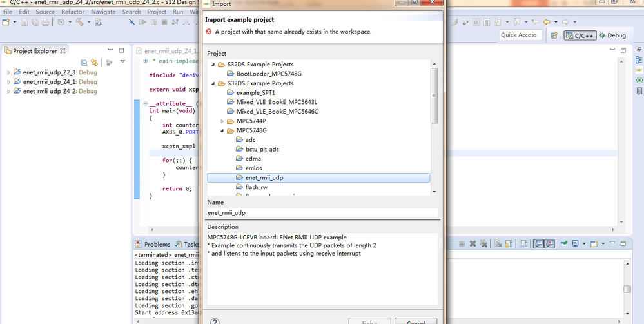This screenshot has width=644, height=324.
Task: Open the Open Console dropdown arrow
Action: tap(603, 244)
